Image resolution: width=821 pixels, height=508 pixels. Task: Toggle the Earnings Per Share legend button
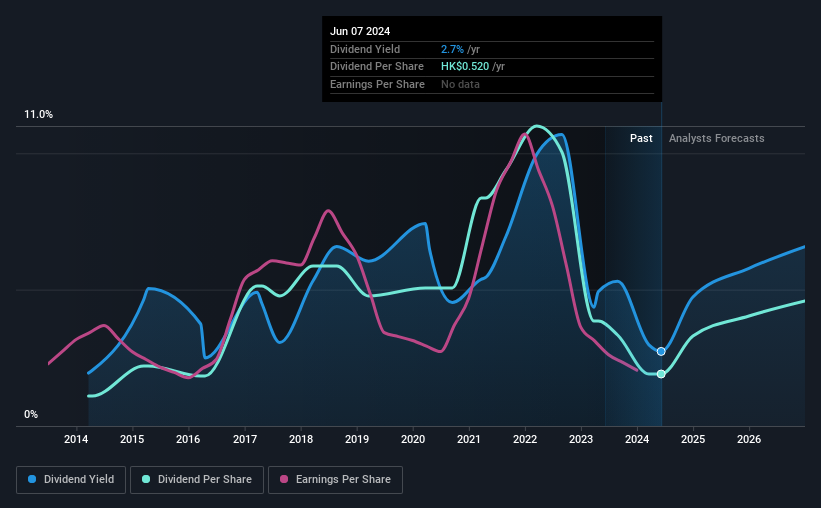pyautogui.click(x=336, y=480)
